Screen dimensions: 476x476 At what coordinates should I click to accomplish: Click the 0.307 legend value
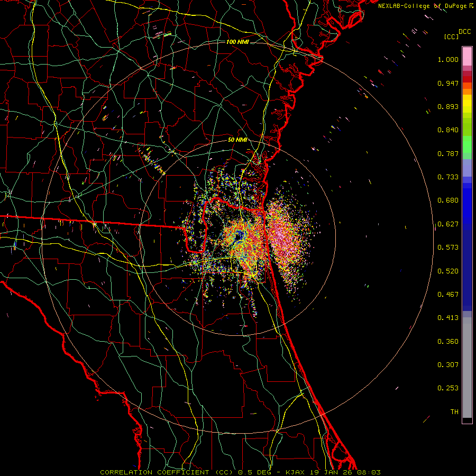448,365
